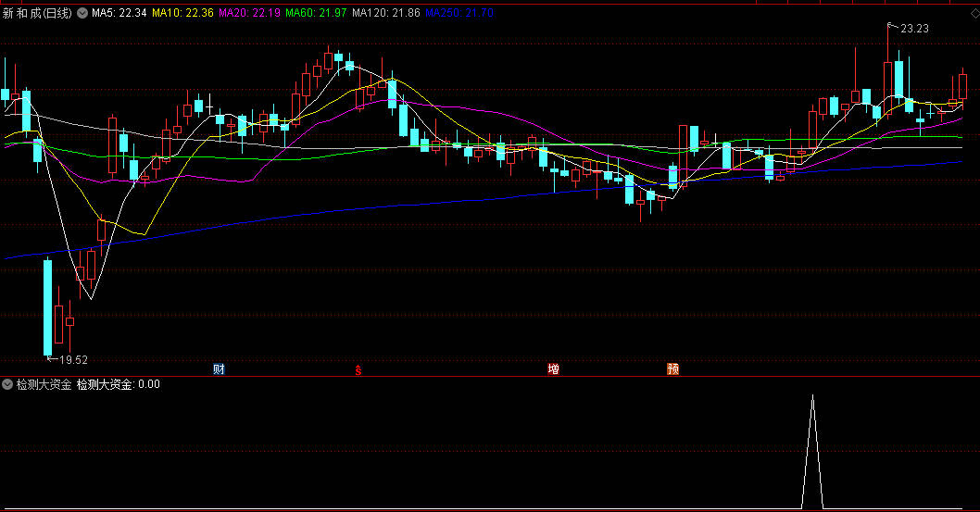Click the tall cyan candle above the 19.52 label
Image resolution: width=980 pixels, height=512 pixels.
pyautogui.click(x=47, y=307)
